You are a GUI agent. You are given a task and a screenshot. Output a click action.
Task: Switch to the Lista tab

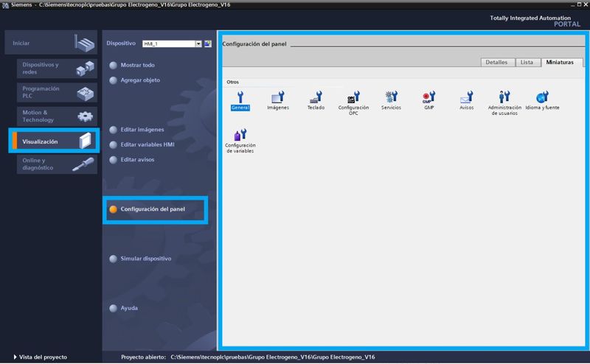click(x=527, y=63)
